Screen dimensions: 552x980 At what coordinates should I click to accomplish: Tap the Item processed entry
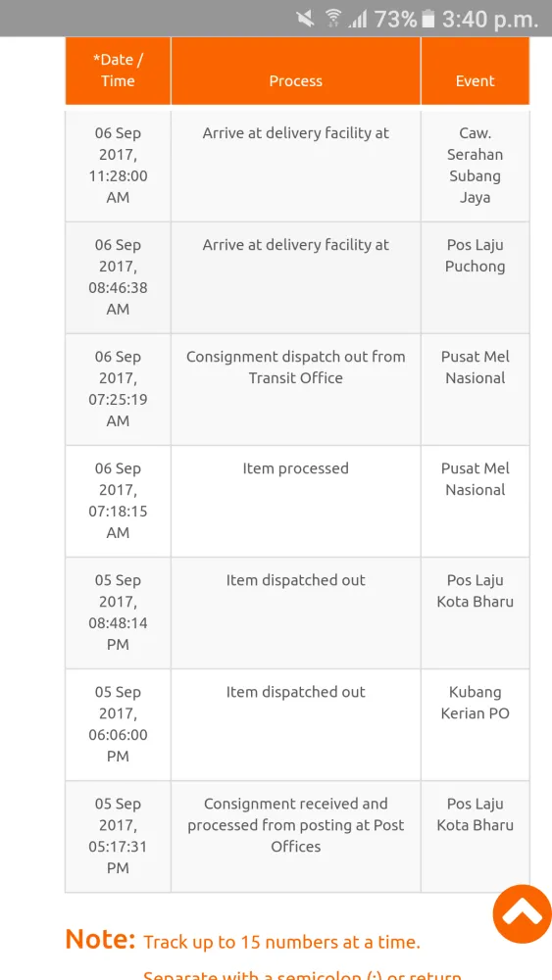point(296,468)
